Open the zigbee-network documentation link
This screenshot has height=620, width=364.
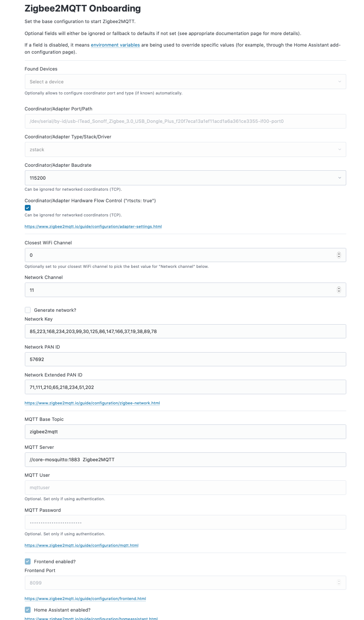92,403
